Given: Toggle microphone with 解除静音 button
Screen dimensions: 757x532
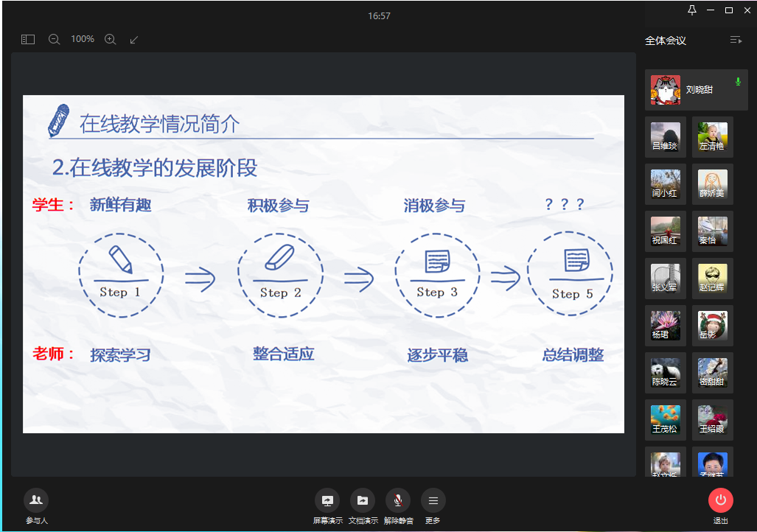Looking at the screenshot, I should point(398,500).
